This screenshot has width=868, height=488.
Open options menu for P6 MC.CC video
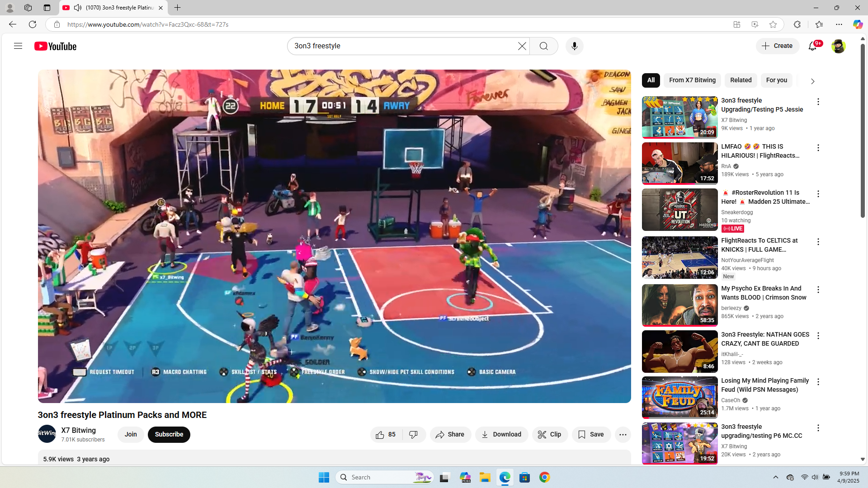coord(818,428)
